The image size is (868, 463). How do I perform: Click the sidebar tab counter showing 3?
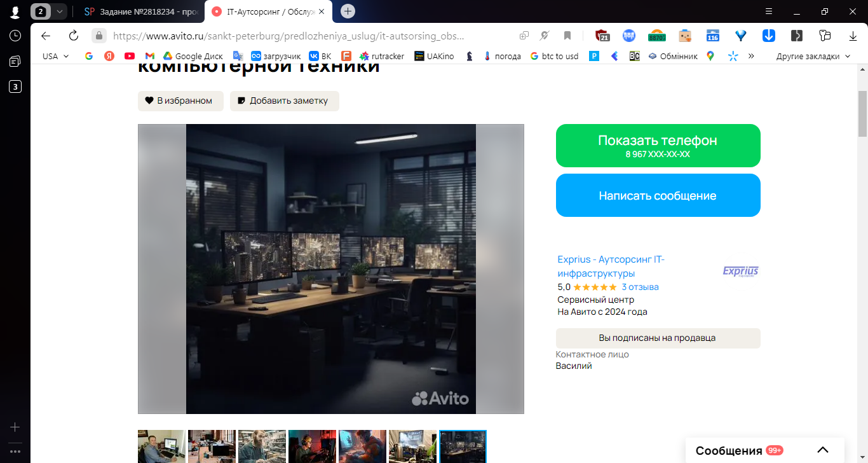coord(15,87)
